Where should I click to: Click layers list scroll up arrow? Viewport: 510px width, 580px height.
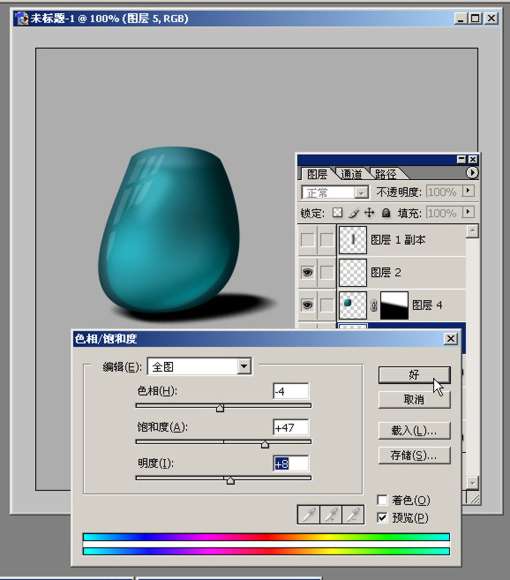[472, 231]
